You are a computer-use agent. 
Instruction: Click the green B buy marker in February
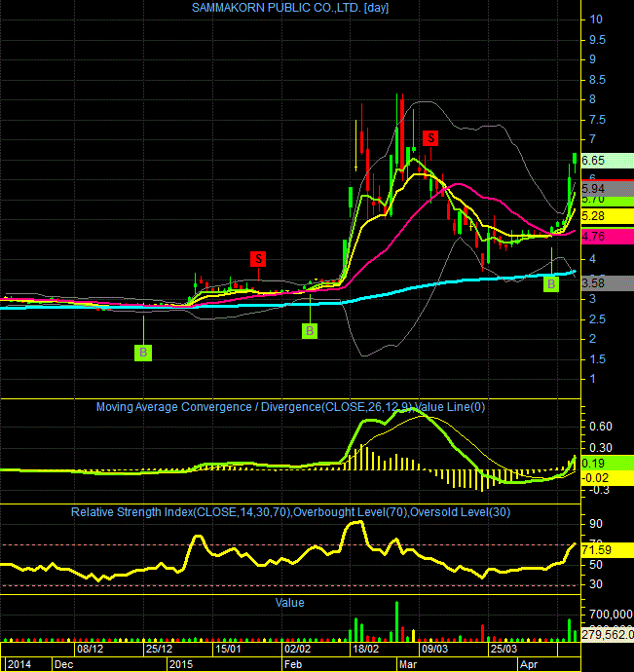(310, 331)
